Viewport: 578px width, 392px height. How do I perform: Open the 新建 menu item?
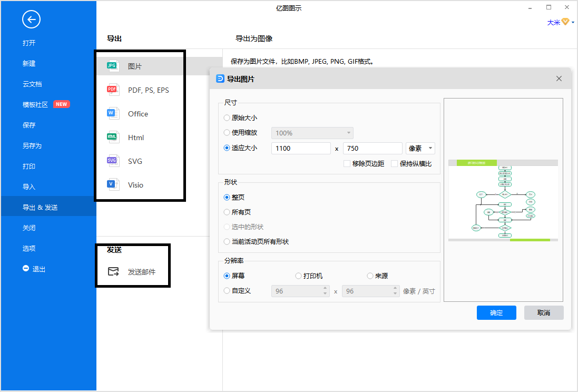coord(29,63)
